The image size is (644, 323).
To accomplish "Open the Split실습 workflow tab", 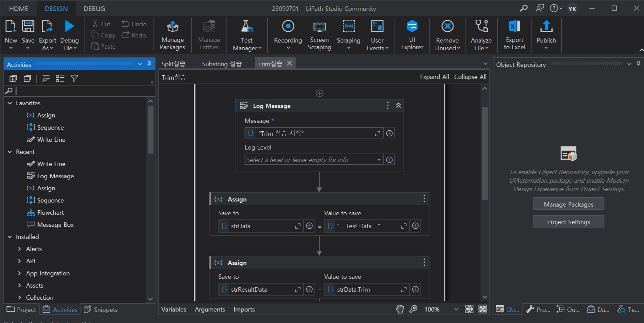I will (173, 64).
